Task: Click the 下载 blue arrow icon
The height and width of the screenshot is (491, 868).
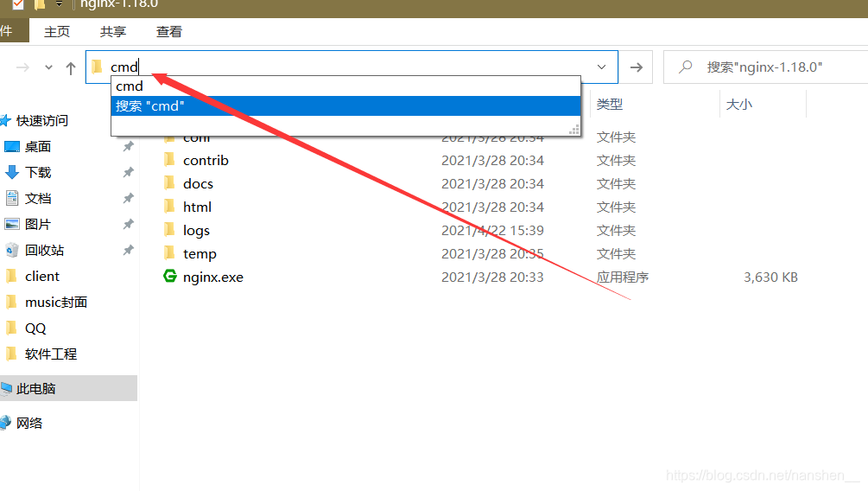Action: coord(11,172)
